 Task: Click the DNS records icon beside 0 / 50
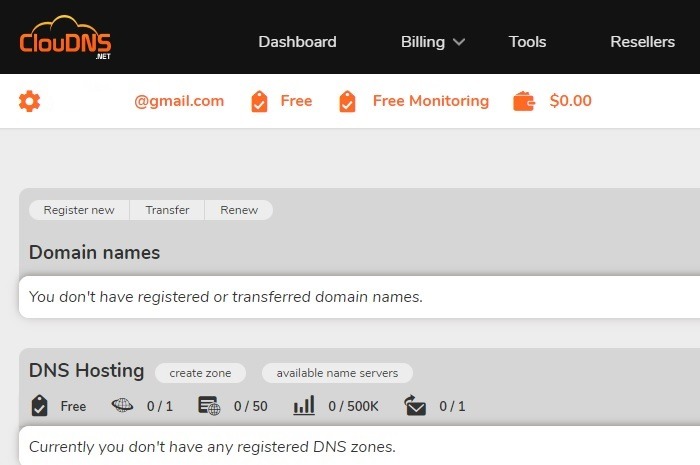click(209, 406)
